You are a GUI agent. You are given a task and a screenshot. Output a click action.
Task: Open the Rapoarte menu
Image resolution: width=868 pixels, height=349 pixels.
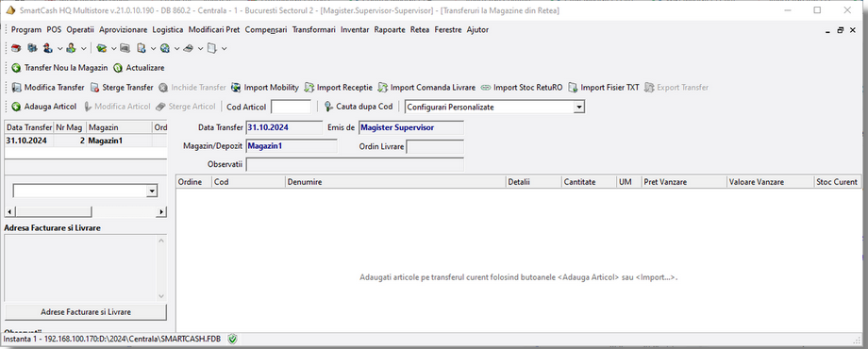click(390, 30)
